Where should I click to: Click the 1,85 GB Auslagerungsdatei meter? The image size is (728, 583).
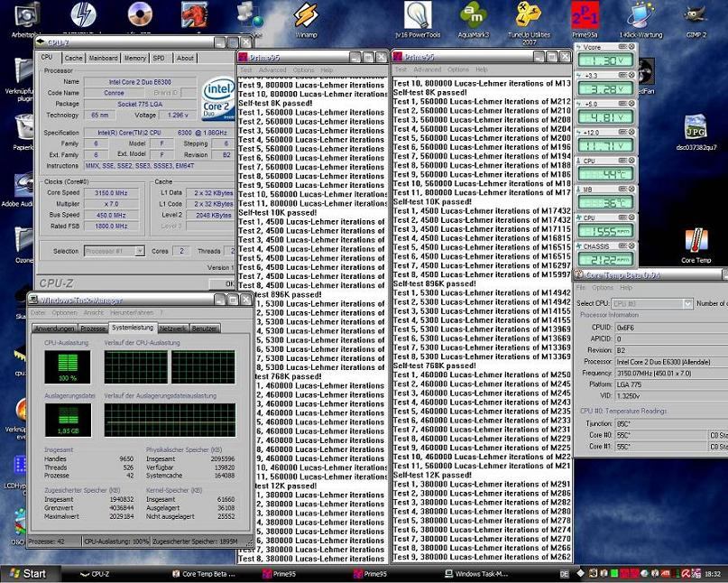click(69, 420)
